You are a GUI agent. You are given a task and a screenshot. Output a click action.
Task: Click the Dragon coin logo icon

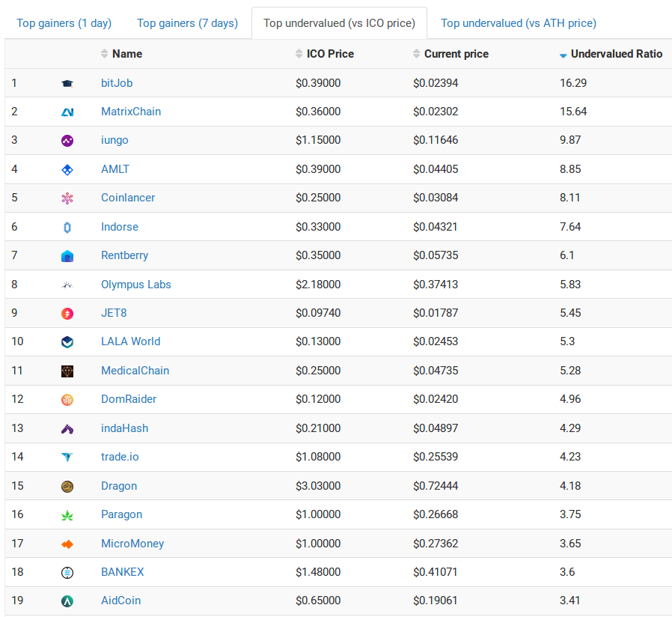[67, 486]
